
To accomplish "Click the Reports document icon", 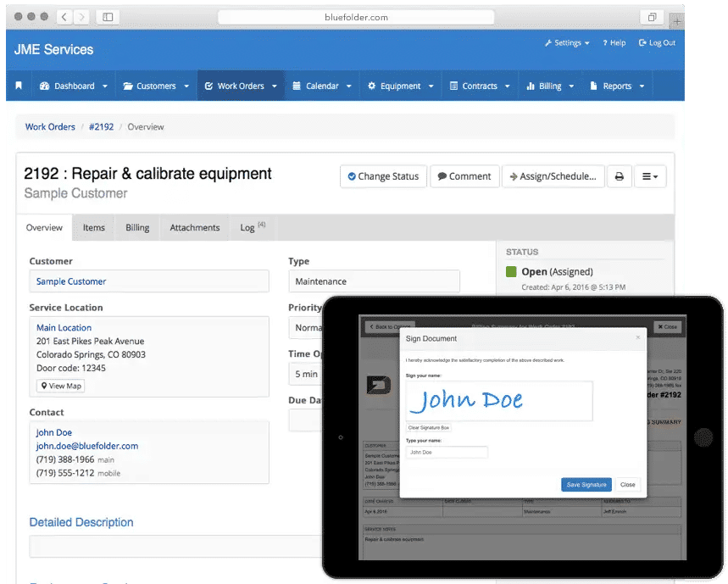I will pos(593,86).
